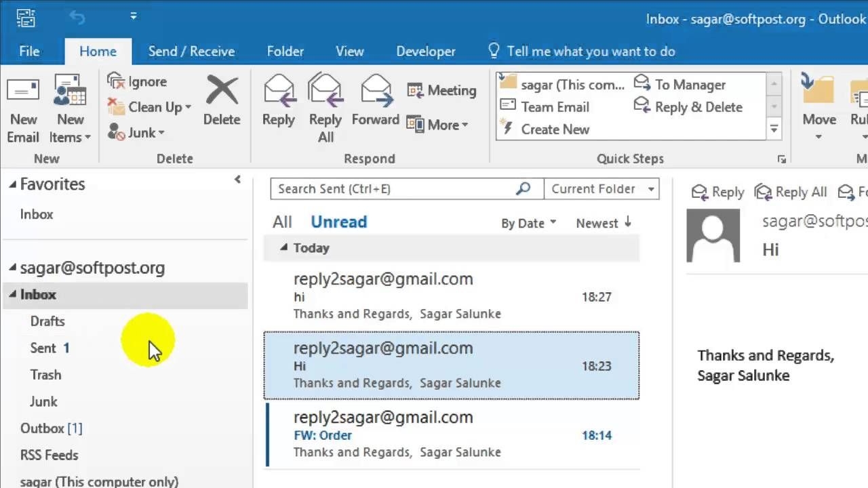Screen dimensions: 868x488
Task: Switch to the Folder tab
Action: (285, 52)
